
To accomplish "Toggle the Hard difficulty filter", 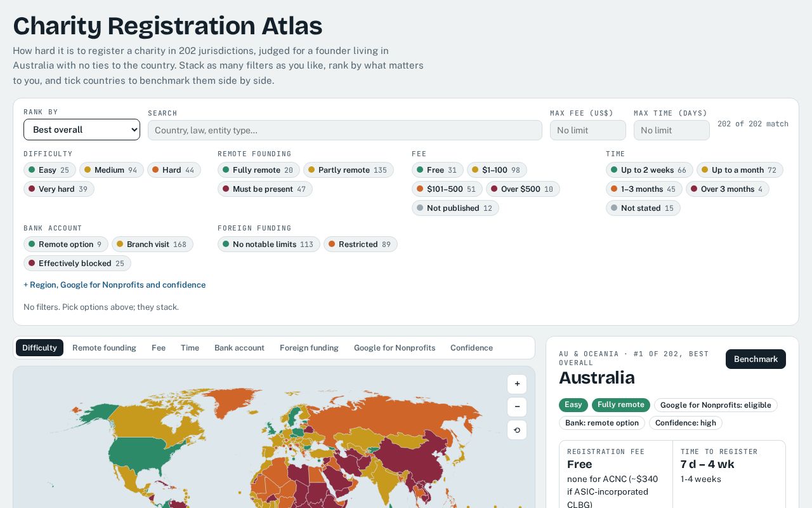I will coord(174,170).
